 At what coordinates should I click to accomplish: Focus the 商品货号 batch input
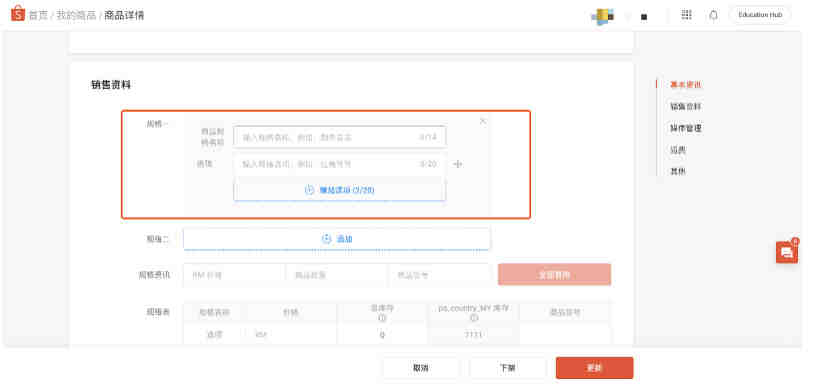tap(439, 275)
